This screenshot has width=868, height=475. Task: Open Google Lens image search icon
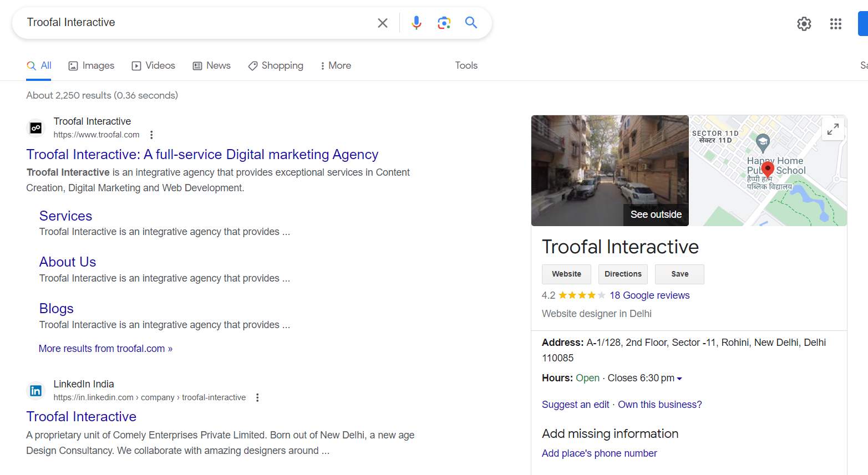444,23
